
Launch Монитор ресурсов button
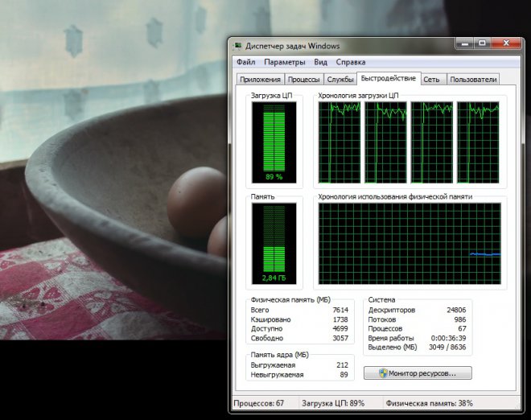pyautogui.click(x=418, y=373)
